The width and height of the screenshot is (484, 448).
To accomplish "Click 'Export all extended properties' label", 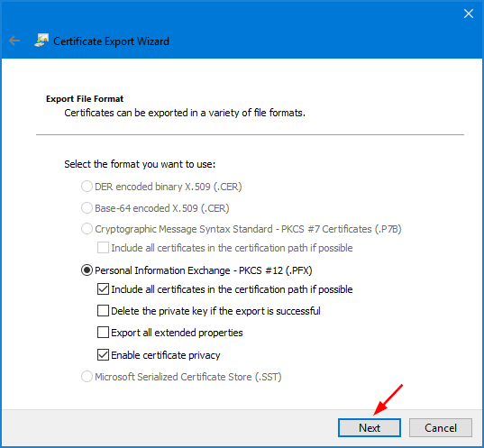I will pyautogui.click(x=177, y=333).
